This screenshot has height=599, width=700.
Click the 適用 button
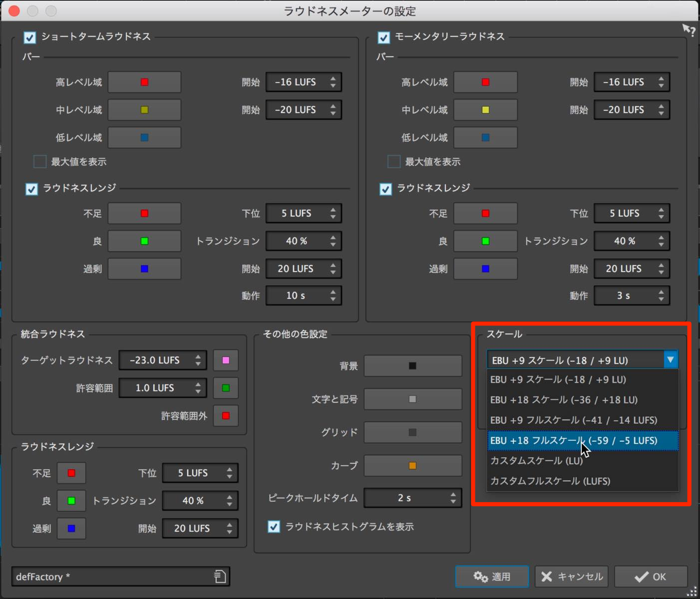pyautogui.click(x=492, y=577)
